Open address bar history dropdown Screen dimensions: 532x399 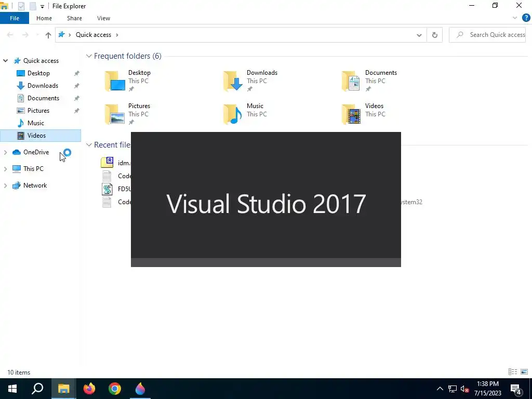tap(419, 35)
